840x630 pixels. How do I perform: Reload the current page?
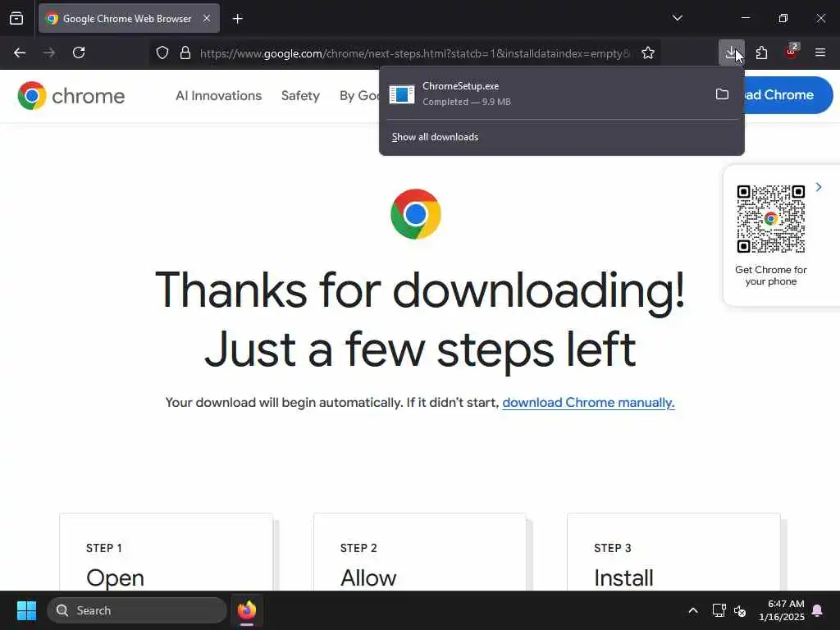(79, 52)
